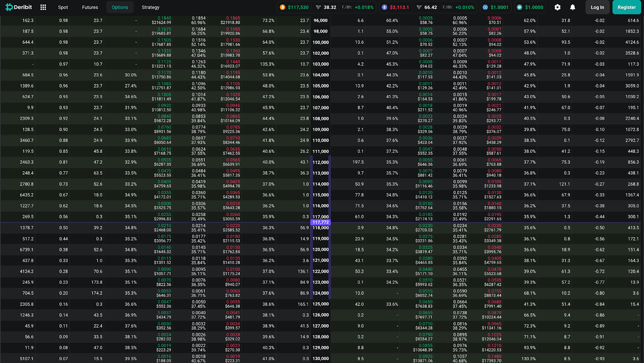The width and height of the screenshot is (644, 363).
Task: Click the Deribit logo
Action: [19, 7]
